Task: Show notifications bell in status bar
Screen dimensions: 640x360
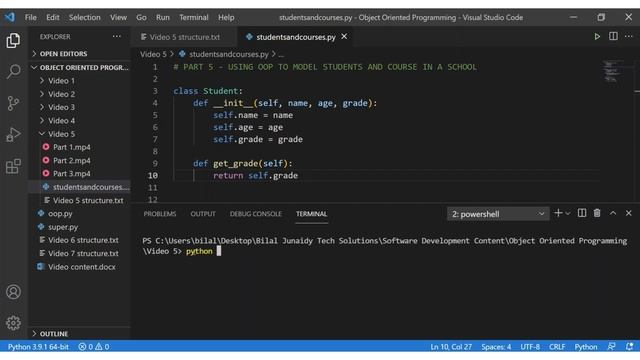Action: [629, 347]
